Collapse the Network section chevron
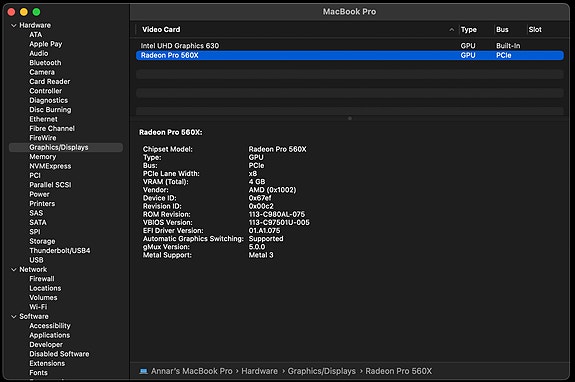Viewport: 575px width, 382px height. click(x=14, y=269)
